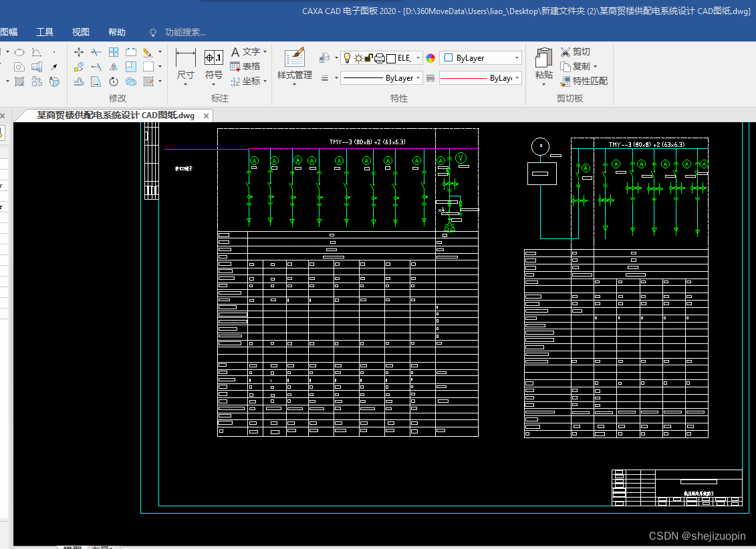Viewport: 756px width, 549px height.
Task: Click the lineweight three-lines icon
Action: click(x=325, y=78)
